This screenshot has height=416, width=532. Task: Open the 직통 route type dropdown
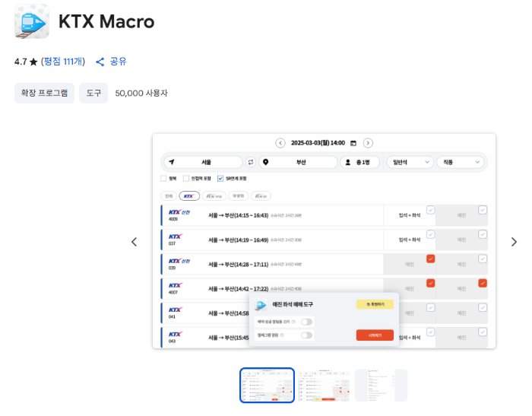tap(461, 162)
